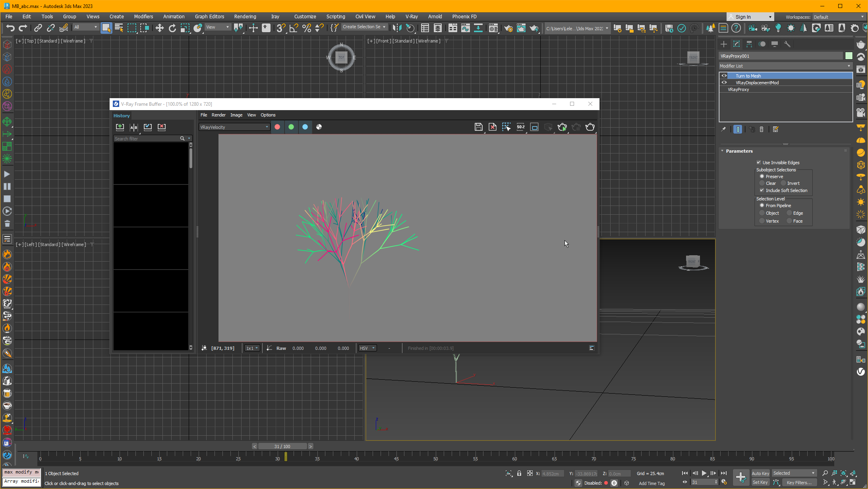
Task: Click the Select and Link icon
Action: tap(38, 28)
